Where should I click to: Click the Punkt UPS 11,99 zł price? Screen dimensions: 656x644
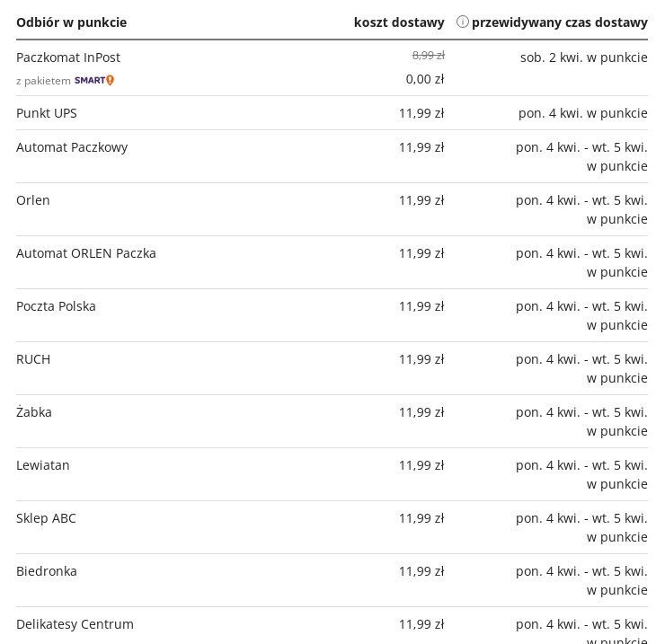[x=421, y=113]
